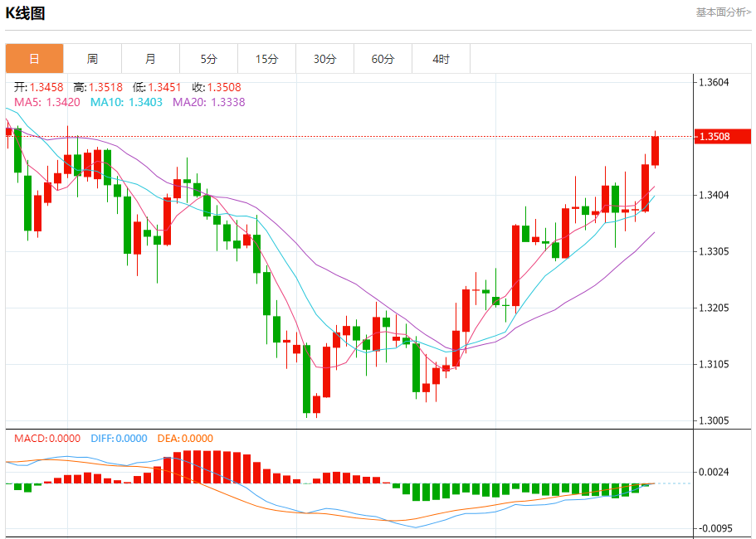Switch chart to 30分 interval
The width and height of the screenshot is (756, 539).
click(x=324, y=59)
